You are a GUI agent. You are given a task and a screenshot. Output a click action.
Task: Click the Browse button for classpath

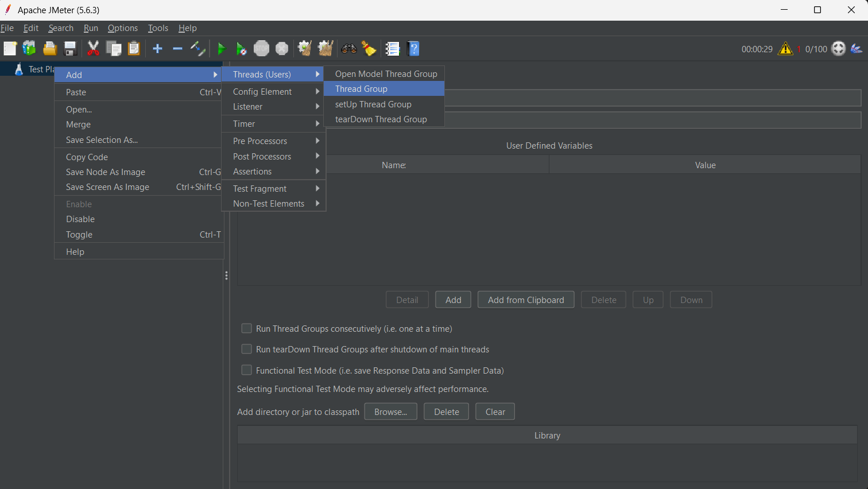[x=390, y=412]
